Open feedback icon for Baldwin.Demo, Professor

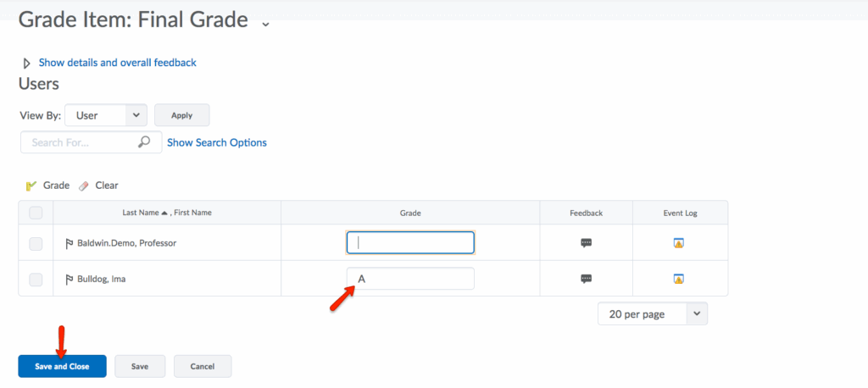pos(586,242)
